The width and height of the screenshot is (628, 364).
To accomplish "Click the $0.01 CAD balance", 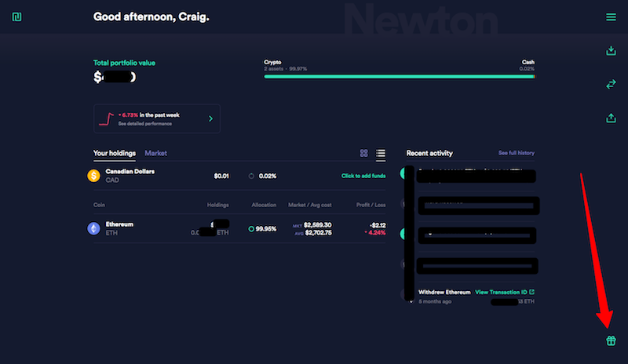I will click(221, 176).
